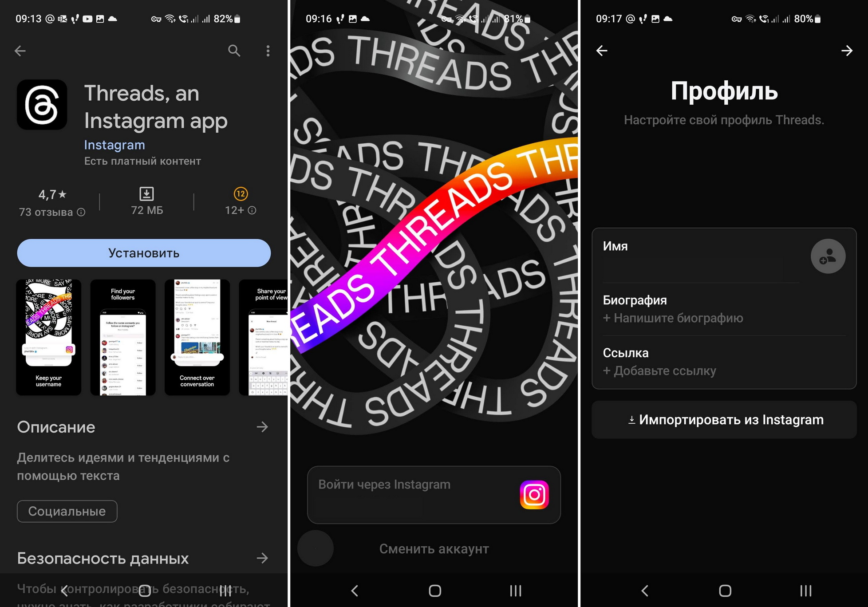Tap the Имя name input field
The width and height of the screenshot is (868, 607).
tap(692, 263)
